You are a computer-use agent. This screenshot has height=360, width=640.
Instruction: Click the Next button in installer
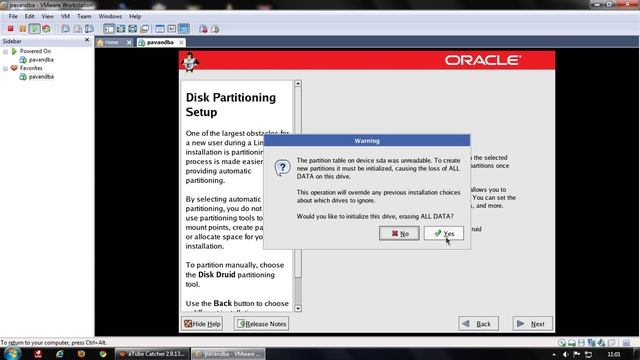pyautogui.click(x=533, y=324)
